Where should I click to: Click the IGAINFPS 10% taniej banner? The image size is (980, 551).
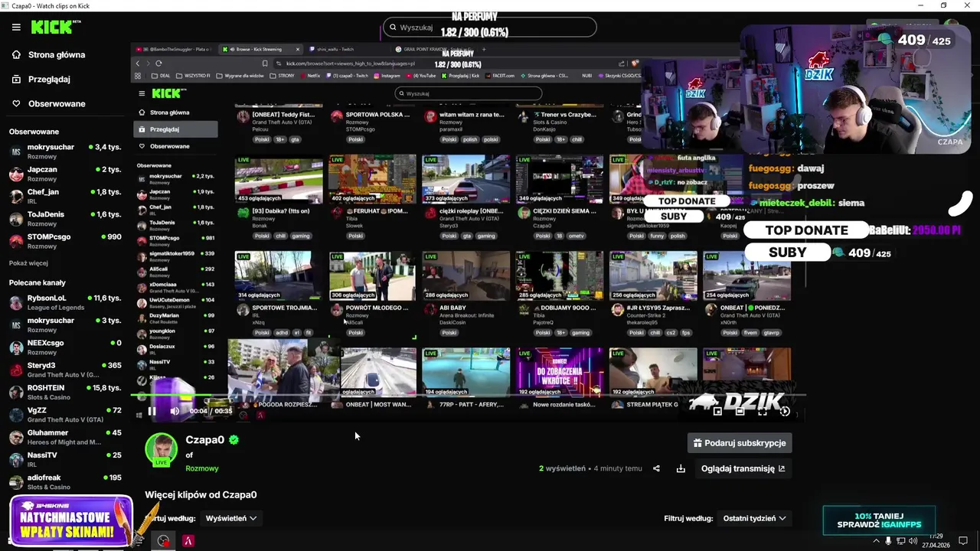coord(879,520)
